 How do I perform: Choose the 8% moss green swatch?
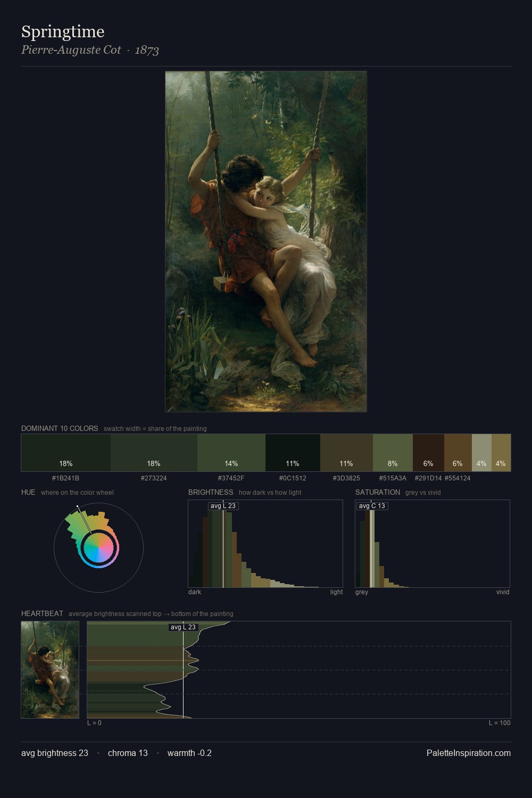coord(393,453)
